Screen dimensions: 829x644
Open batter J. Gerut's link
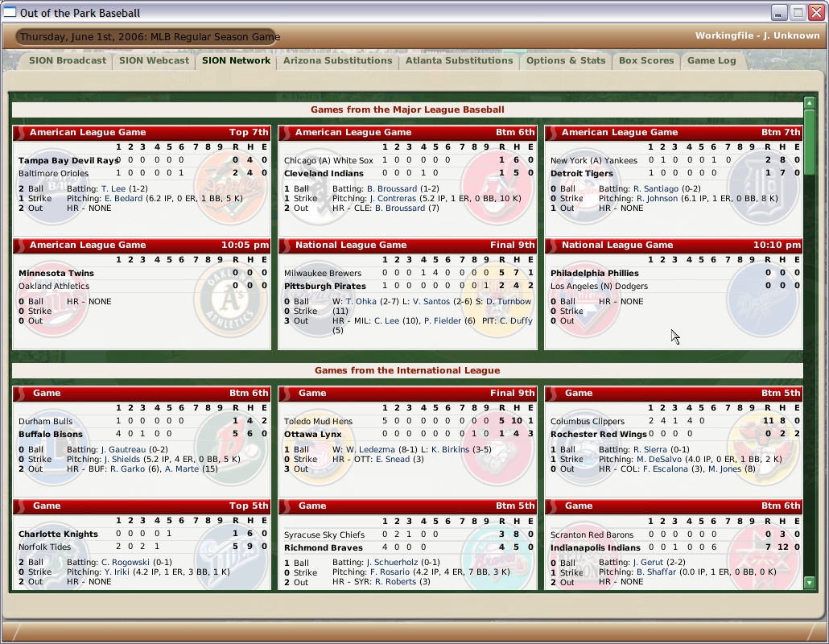648,562
